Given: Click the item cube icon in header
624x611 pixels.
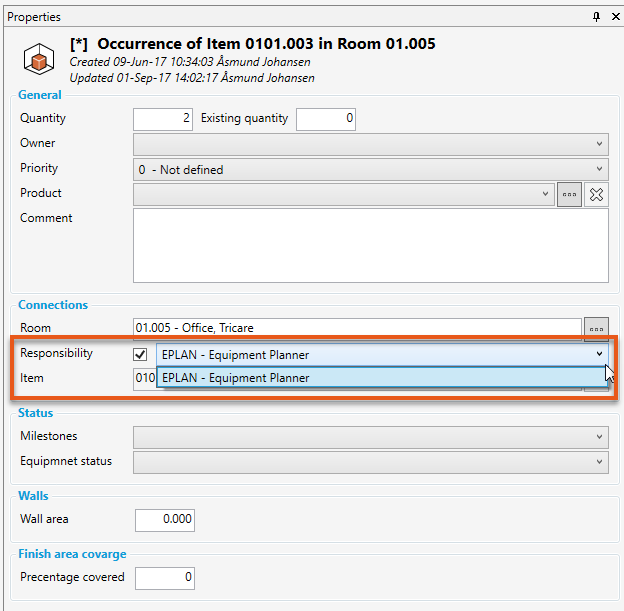Looking at the screenshot, I should click(39, 59).
